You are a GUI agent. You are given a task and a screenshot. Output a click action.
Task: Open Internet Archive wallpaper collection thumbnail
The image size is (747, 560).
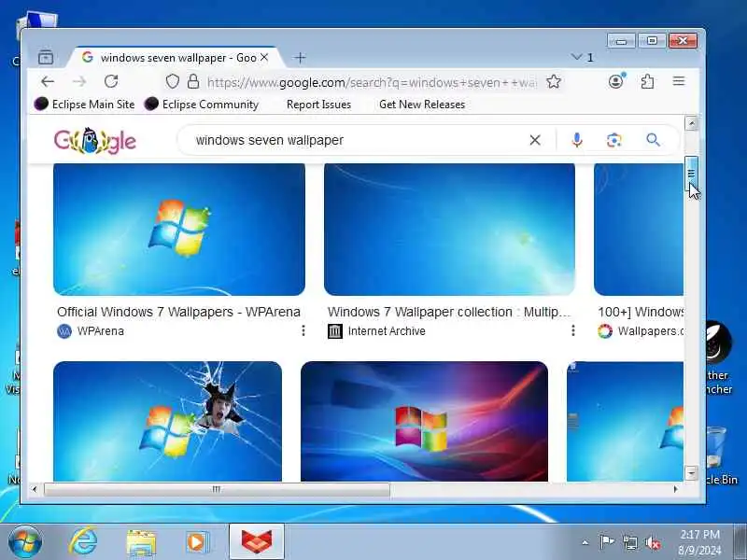(449, 229)
